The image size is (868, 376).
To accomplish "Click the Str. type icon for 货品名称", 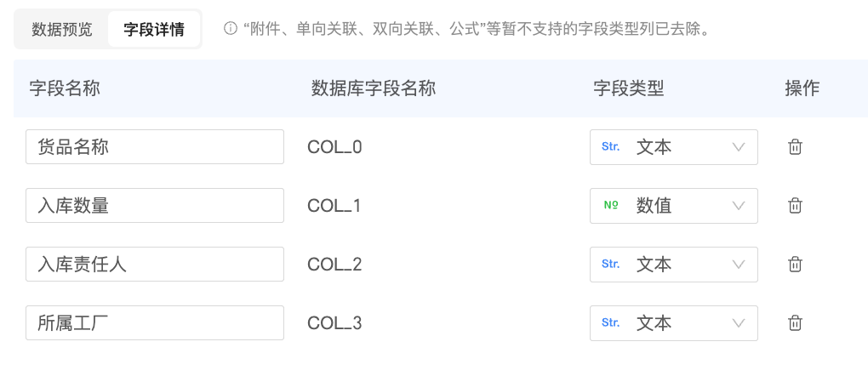I will [x=610, y=147].
